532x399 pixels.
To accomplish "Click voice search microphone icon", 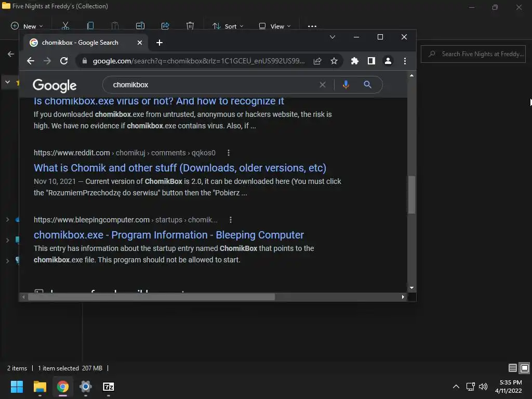I will point(345,85).
